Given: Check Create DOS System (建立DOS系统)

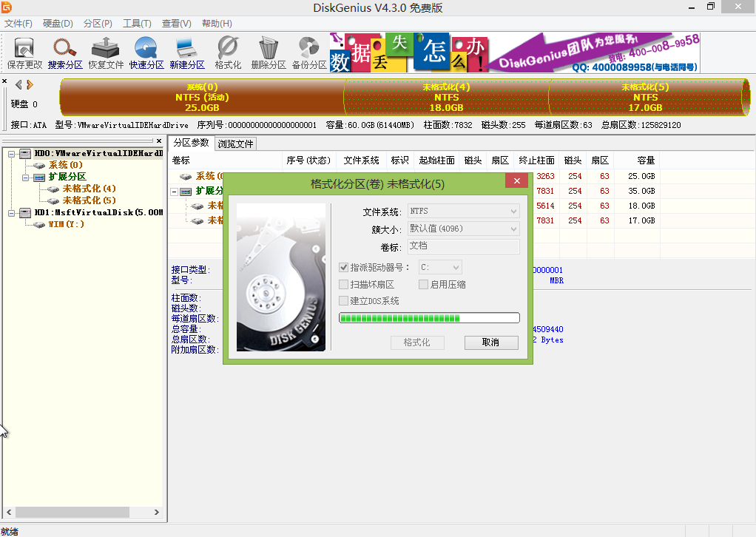Looking at the screenshot, I should tap(344, 301).
